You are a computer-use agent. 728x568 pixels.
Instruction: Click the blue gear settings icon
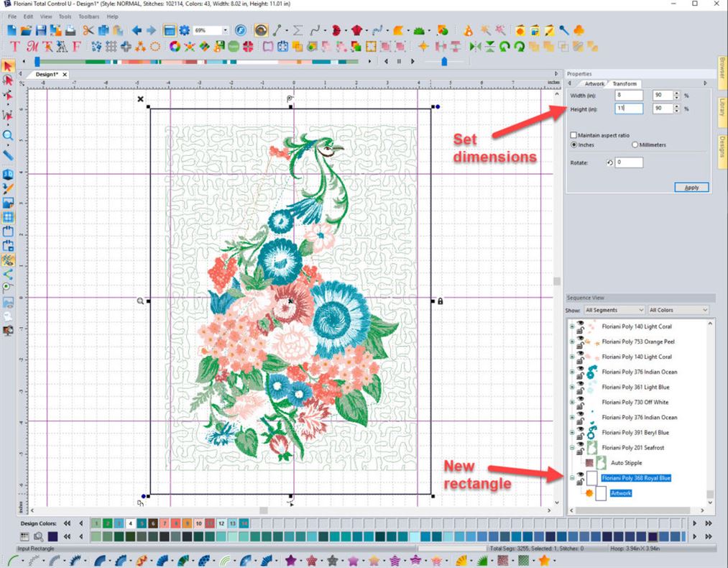[184, 30]
